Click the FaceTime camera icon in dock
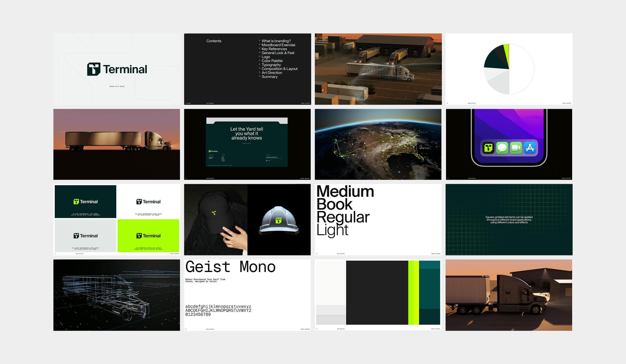Image resolution: width=626 pixels, height=364 pixels. 516,148
